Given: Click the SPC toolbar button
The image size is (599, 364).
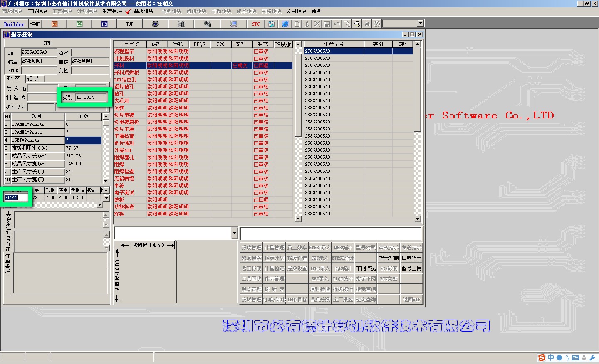Looking at the screenshot, I should tap(256, 24).
